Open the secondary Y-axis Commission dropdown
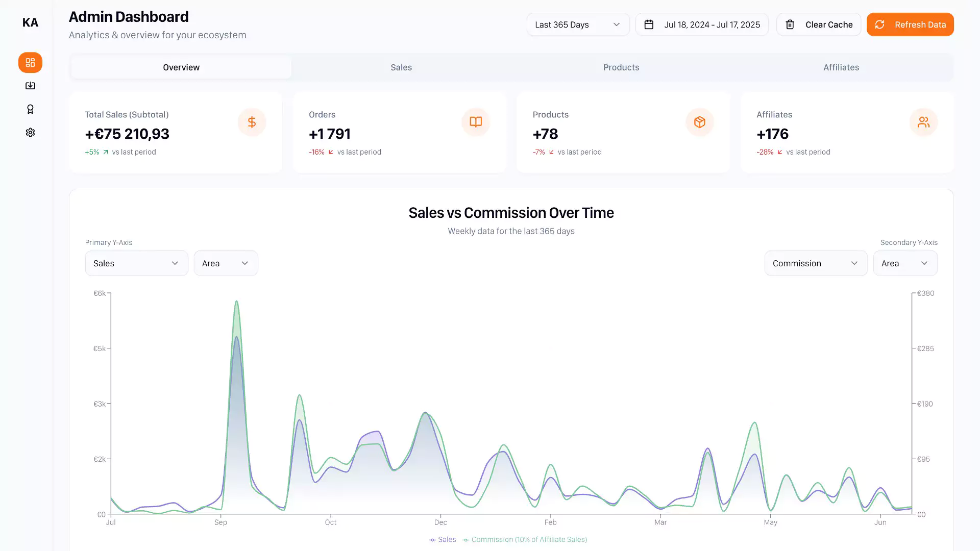 pos(815,263)
